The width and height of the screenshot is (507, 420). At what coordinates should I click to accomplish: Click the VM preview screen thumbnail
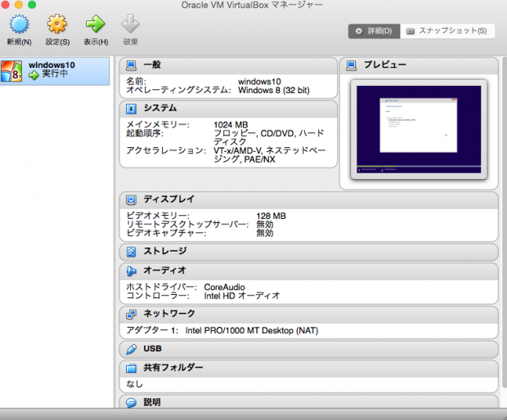[419, 129]
